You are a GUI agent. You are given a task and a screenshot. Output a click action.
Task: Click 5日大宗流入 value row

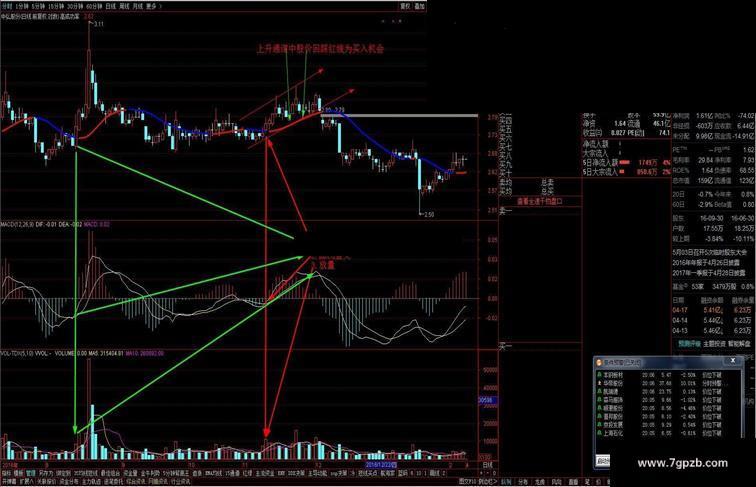(626, 171)
